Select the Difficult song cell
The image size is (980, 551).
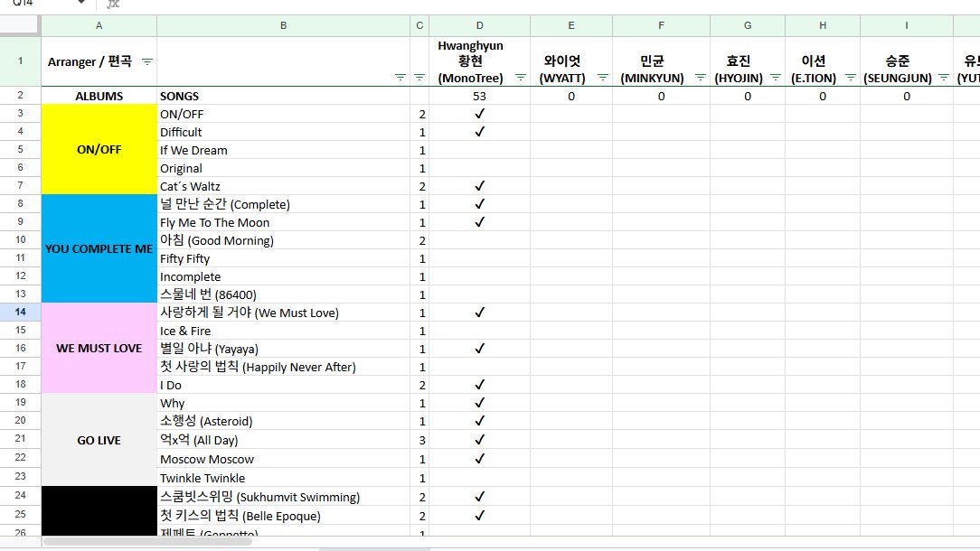[283, 133]
